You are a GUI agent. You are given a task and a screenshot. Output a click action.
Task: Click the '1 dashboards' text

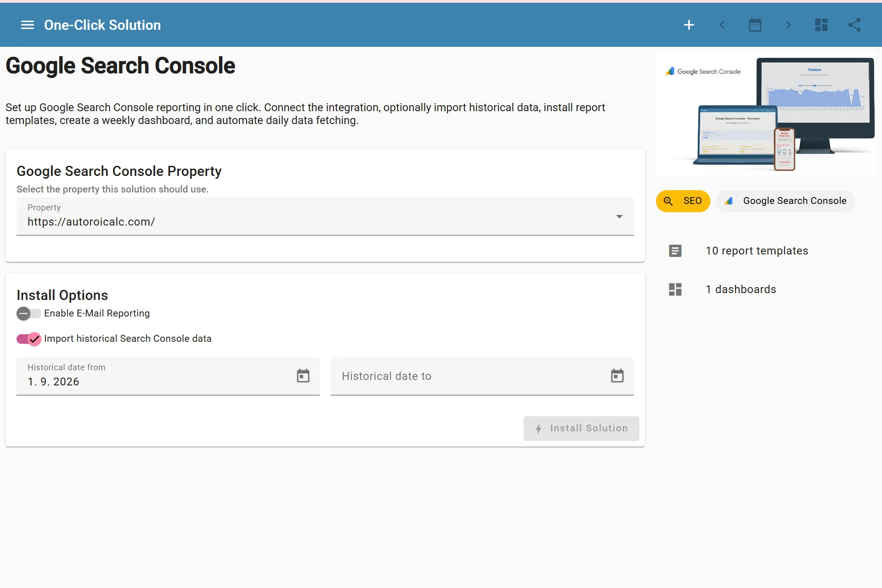click(741, 289)
